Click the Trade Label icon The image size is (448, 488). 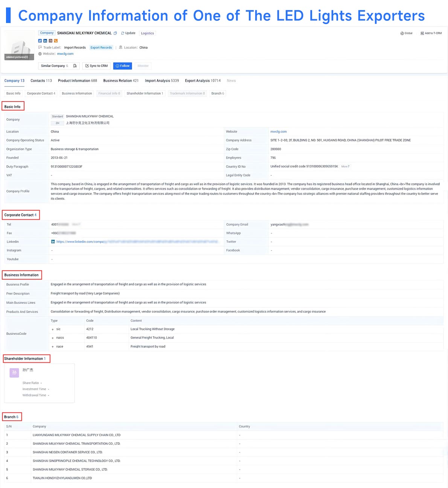click(40, 47)
